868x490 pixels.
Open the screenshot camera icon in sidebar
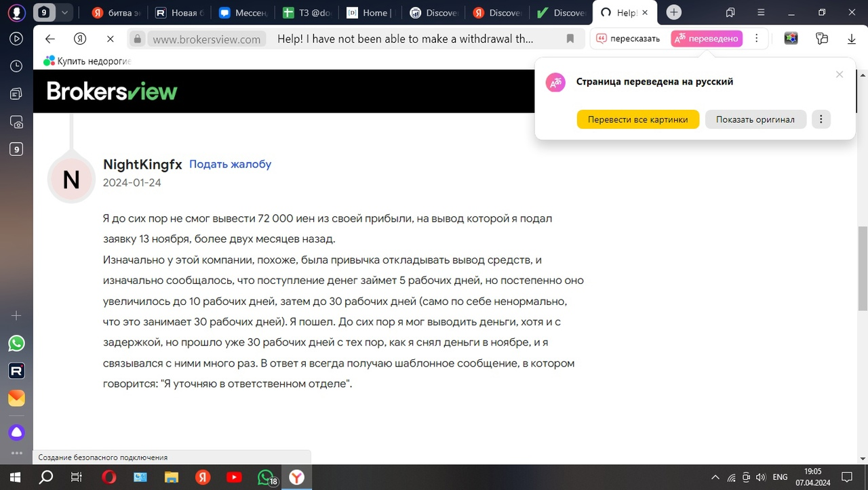pyautogui.click(x=16, y=122)
